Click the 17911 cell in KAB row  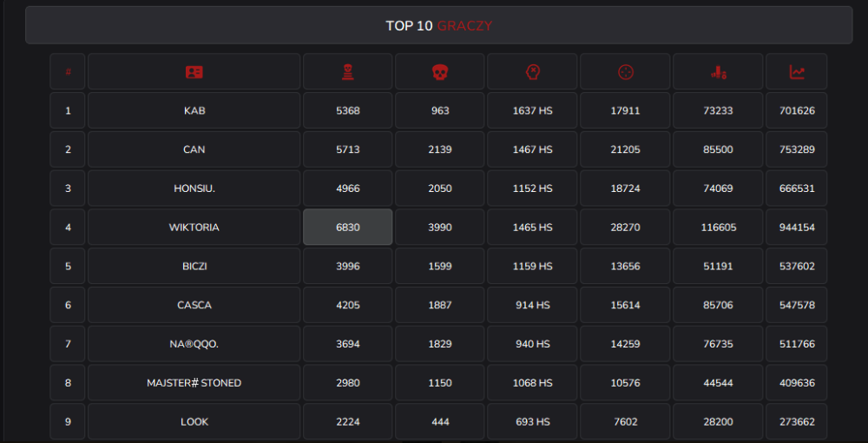(x=625, y=111)
